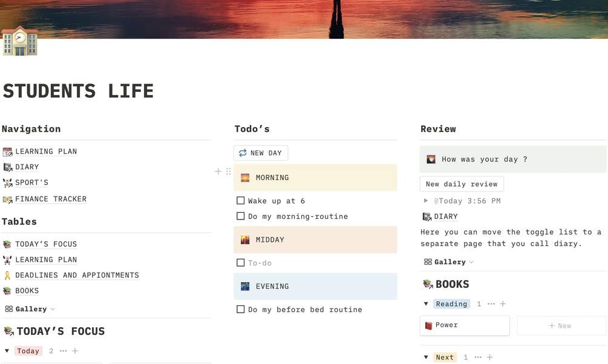The image size is (608, 364).
Task: Check the 'Do my morning-routine' checkbox
Action: [x=241, y=216]
